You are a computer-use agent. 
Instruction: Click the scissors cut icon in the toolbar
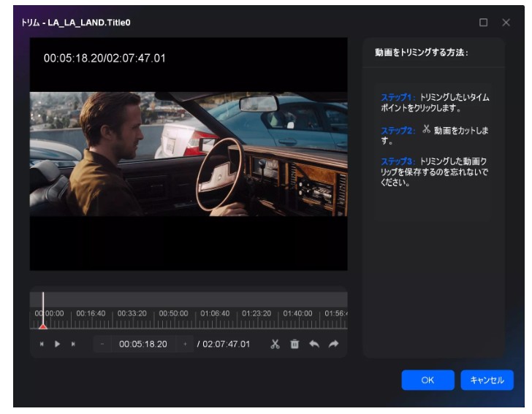pyautogui.click(x=275, y=344)
